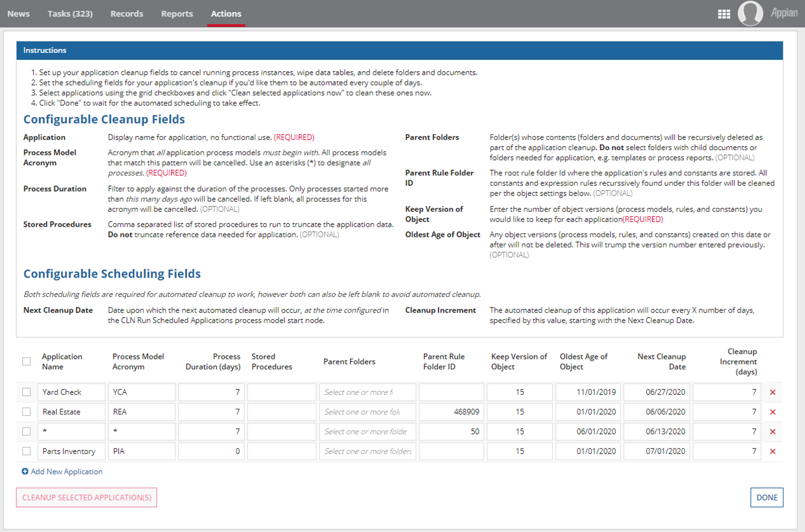Click the Configurable Cleanup Fields heading
Screen dimensions: 805x532
pos(104,120)
